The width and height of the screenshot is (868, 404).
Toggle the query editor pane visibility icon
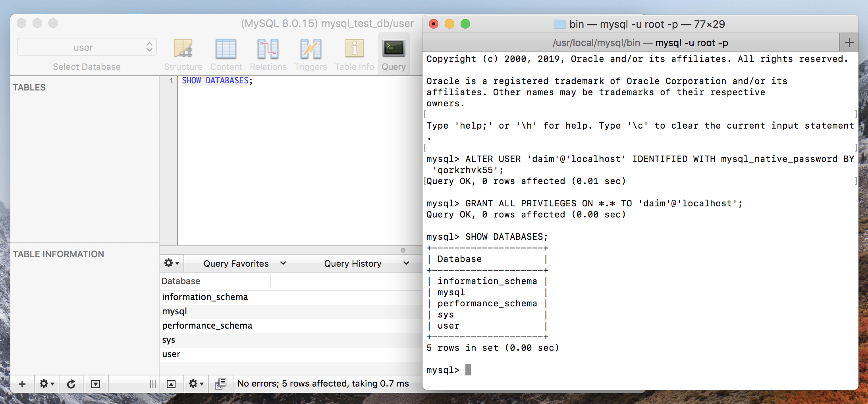171,384
